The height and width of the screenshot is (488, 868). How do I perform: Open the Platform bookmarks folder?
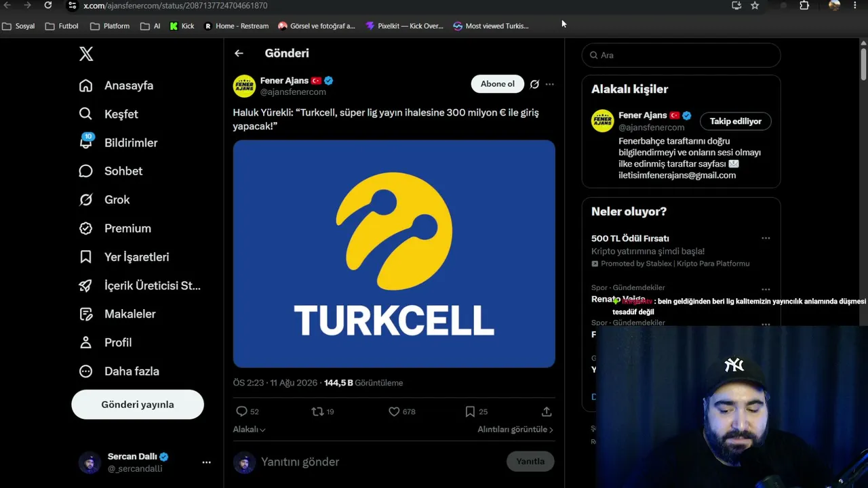pyautogui.click(x=110, y=26)
